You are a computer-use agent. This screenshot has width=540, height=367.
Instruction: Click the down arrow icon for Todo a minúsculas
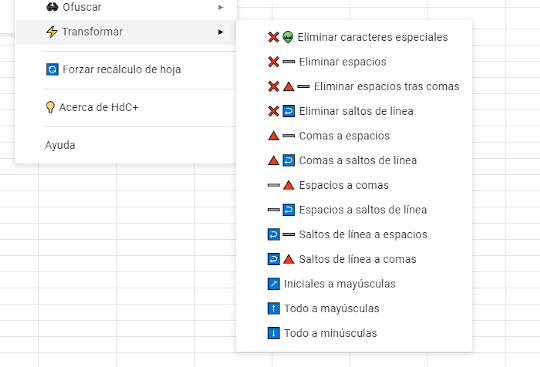[273, 333]
